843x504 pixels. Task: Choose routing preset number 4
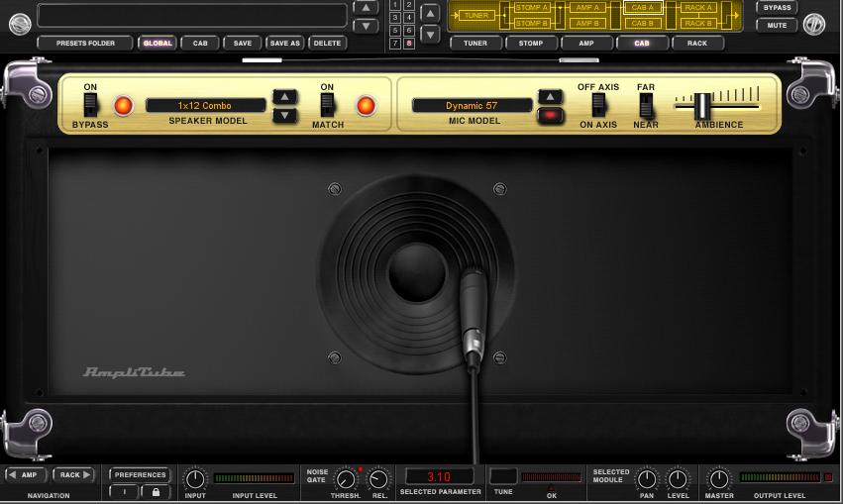pyautogui.click(x=408, y=18)
